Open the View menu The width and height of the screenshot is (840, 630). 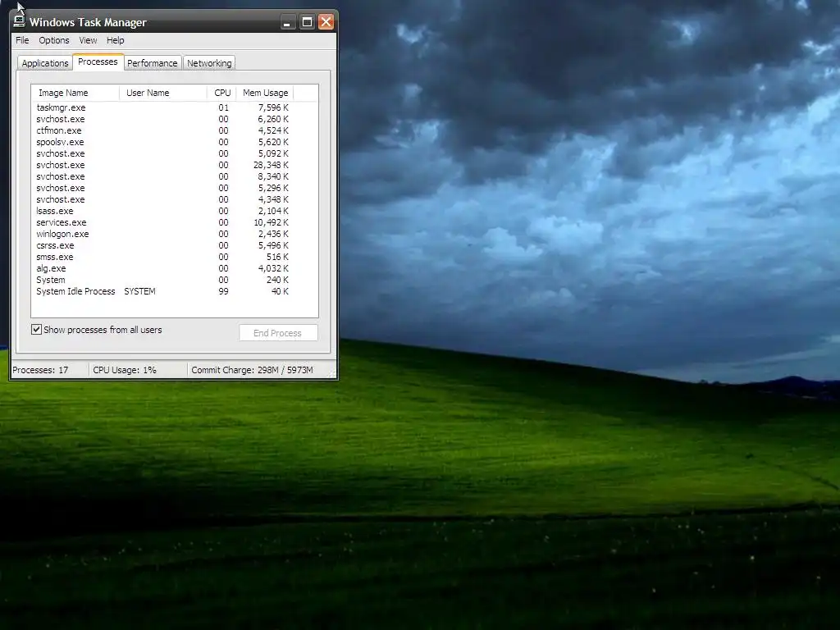[x=88, y=40]
